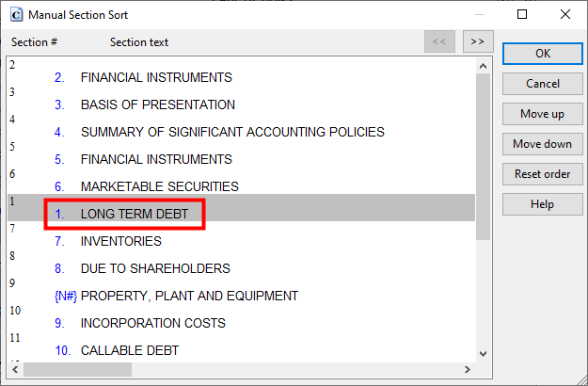The height and width of the screenshot is (386, 588).
Task: Choose the SUMMARY OF SIGNIFICANT ACCOUNTING POLICIES row
Action: [x=242, y=125]
